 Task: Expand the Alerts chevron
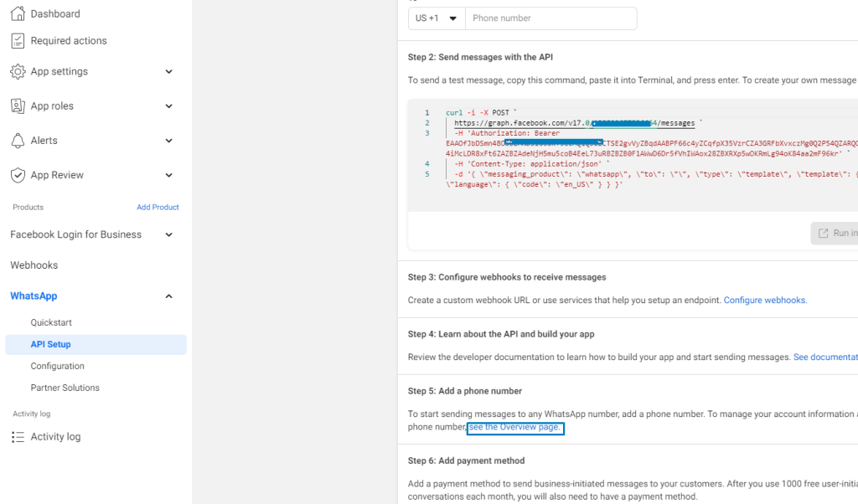click(x=169, y=141)
